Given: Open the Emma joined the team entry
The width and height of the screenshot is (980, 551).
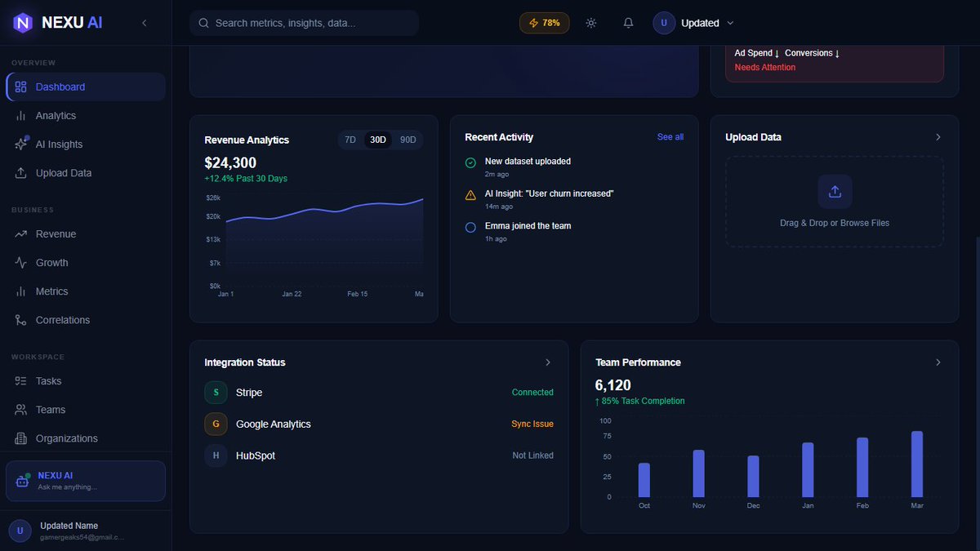Looking at the screenshot, I should [x=574, y=232].
